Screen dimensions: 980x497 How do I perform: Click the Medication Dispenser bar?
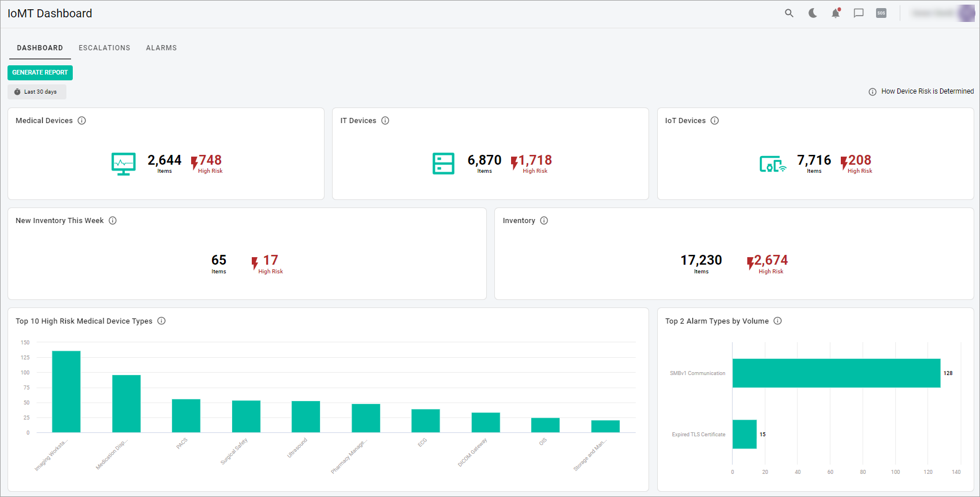tap(126, 403)
